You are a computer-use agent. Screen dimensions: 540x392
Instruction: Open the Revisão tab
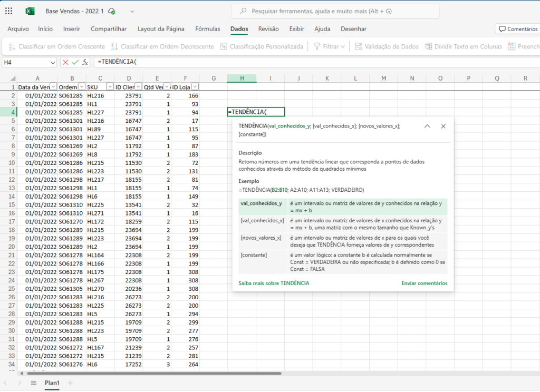click(x=268, y=29)
